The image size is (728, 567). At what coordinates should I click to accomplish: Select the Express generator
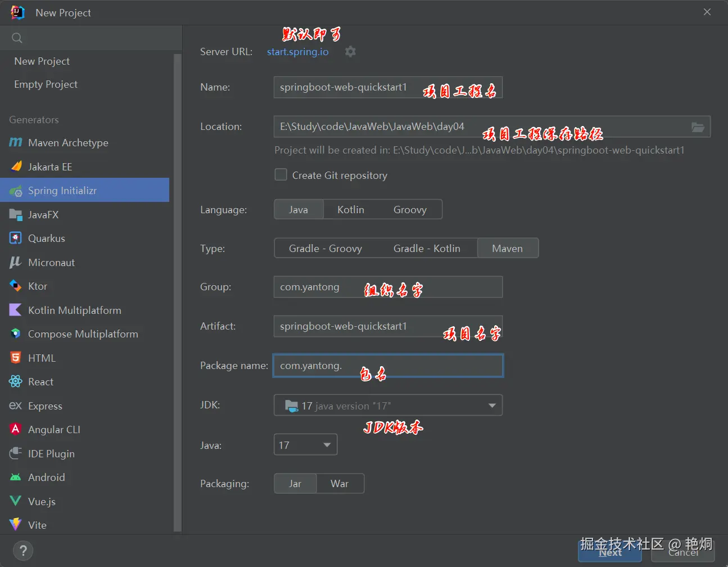(85, 406)
